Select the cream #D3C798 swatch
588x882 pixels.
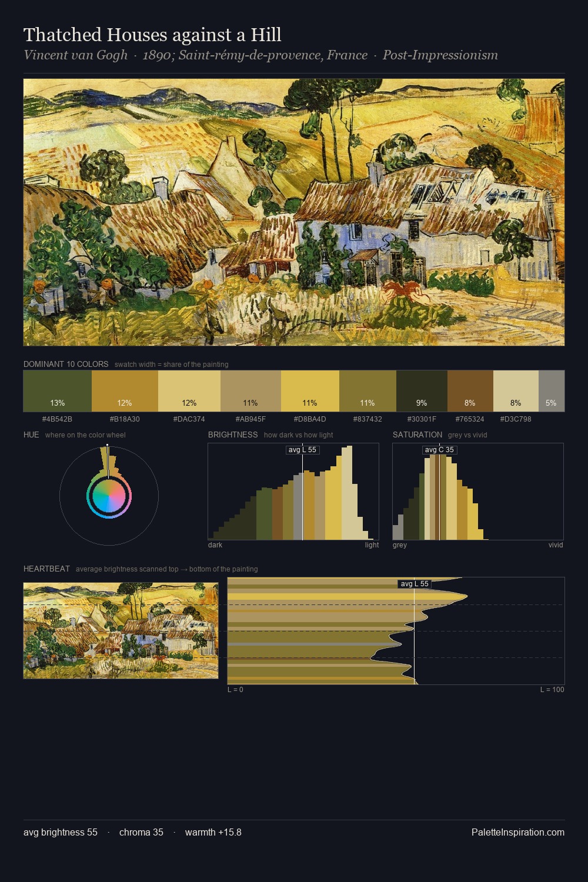[x=516, y=391]
